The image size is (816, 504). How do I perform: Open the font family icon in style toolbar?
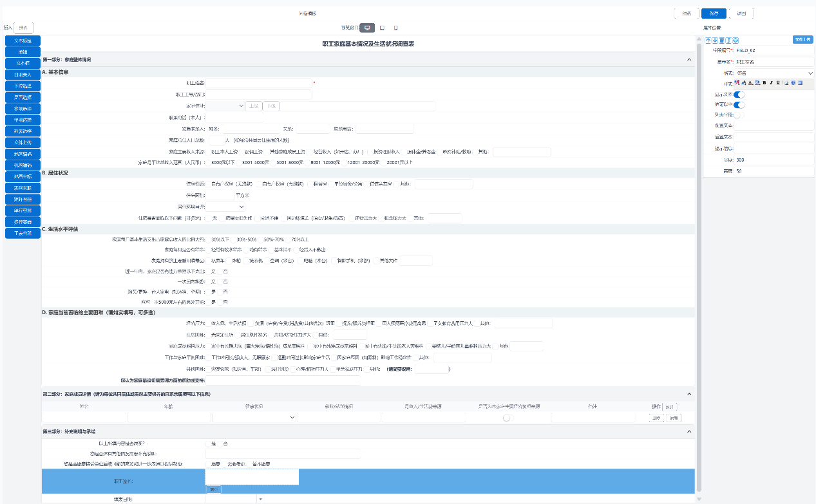click(x=737, y=83)
